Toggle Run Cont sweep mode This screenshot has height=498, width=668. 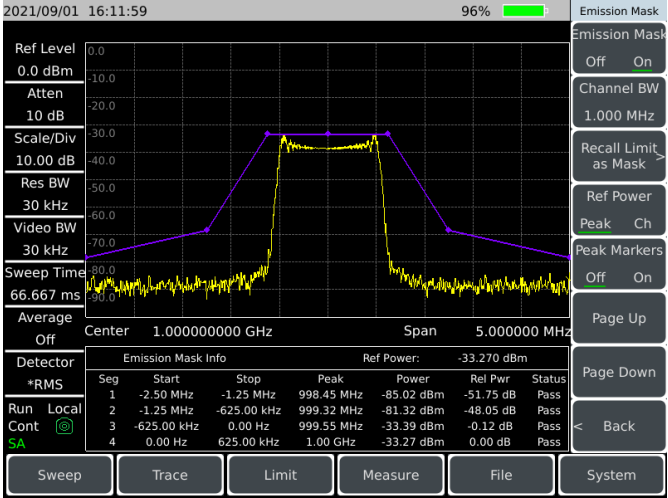click(23, 417)
